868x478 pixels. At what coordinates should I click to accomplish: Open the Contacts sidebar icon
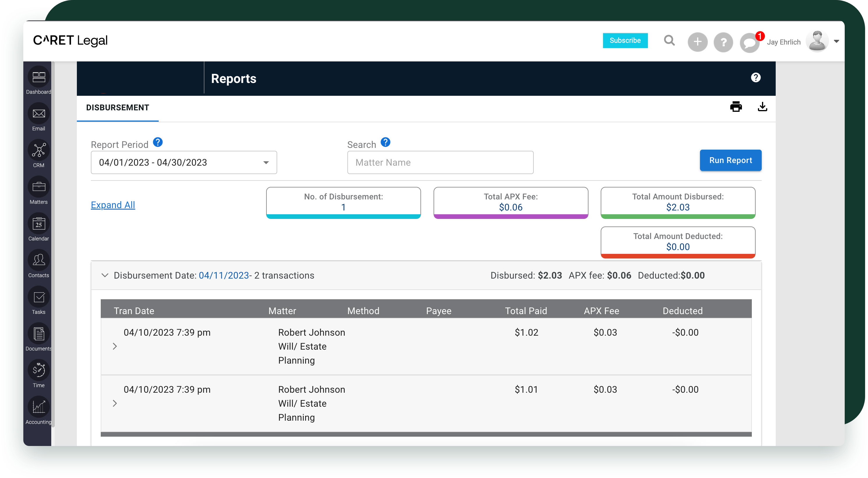[x=39, y=260]
